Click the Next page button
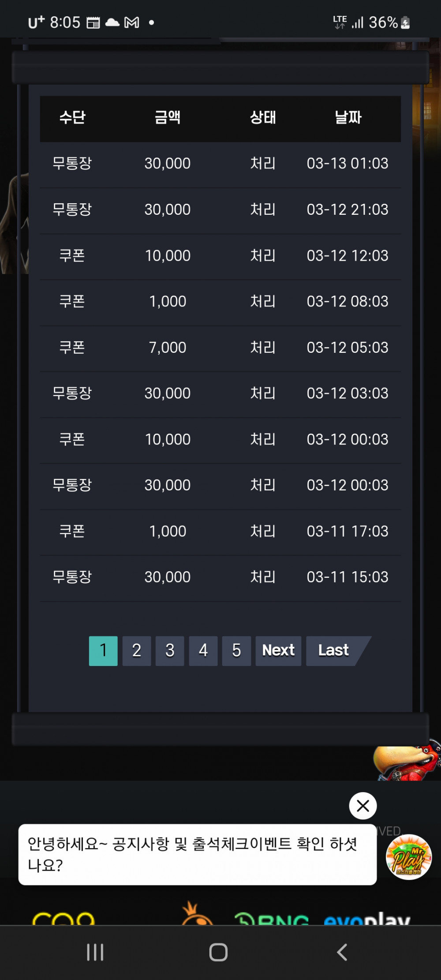 pyautogui.click(x=278, y=651)
